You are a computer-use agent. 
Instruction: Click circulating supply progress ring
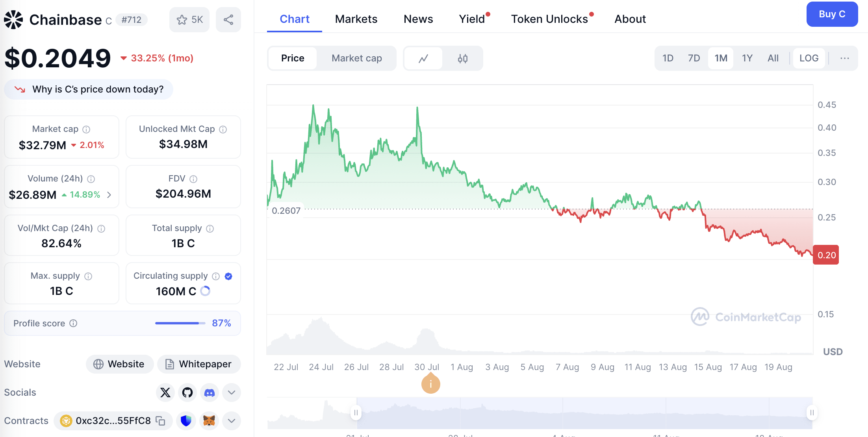point(205,291)
